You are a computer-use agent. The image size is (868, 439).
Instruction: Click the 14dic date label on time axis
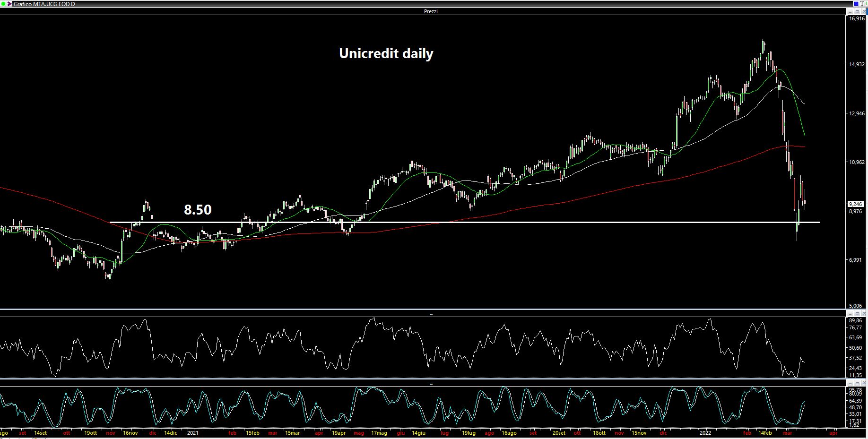[171, 433]
